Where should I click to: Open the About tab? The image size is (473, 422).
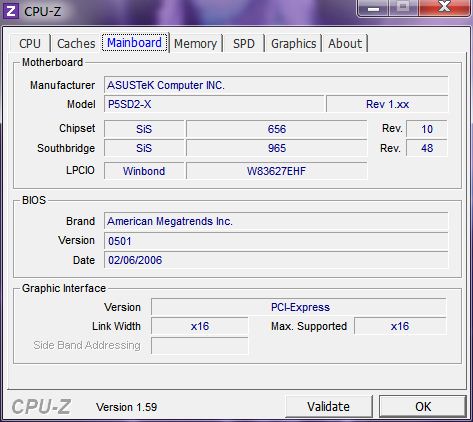tap(345, 43)
